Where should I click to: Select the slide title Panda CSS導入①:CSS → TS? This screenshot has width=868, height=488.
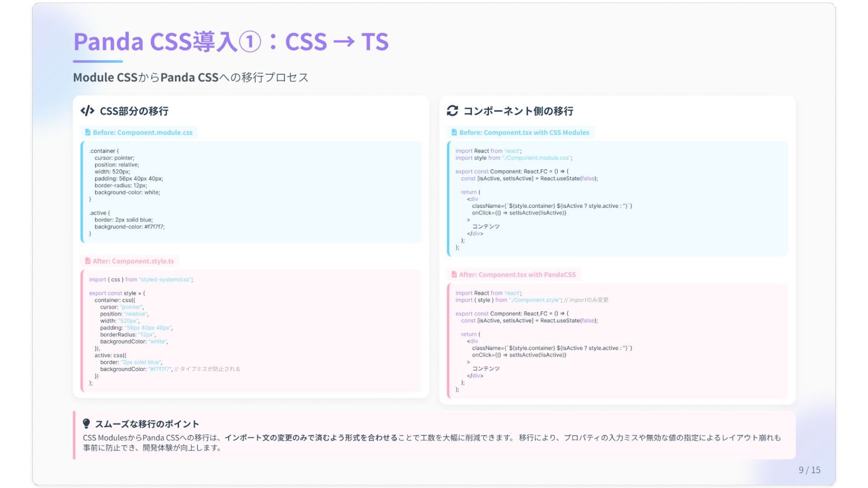(x=231, y=42)
